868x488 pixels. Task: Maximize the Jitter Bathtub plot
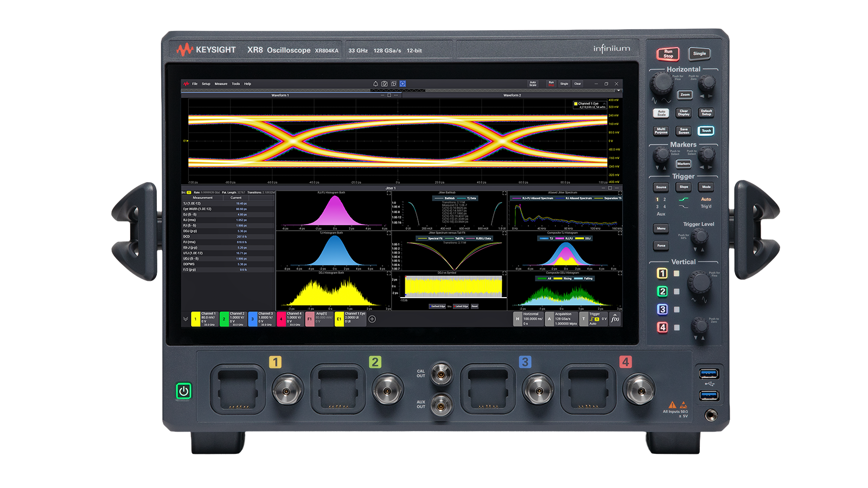[x=504, y=193]
